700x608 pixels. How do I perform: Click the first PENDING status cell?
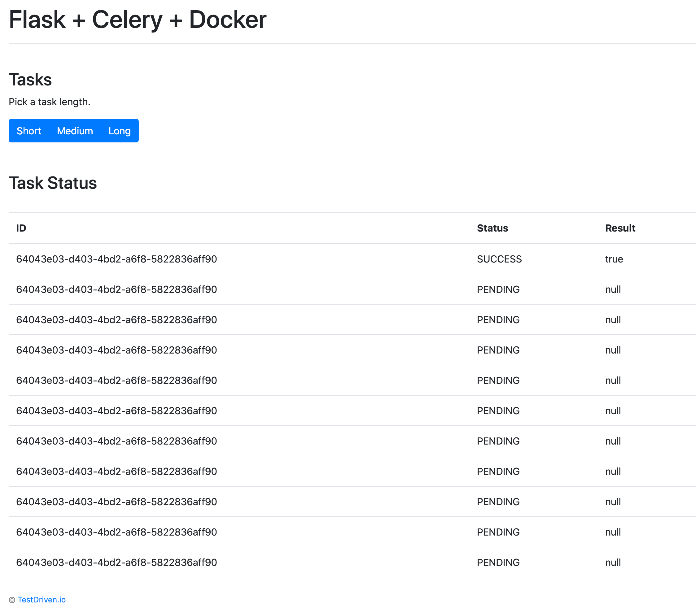click(x=498, y=289)
